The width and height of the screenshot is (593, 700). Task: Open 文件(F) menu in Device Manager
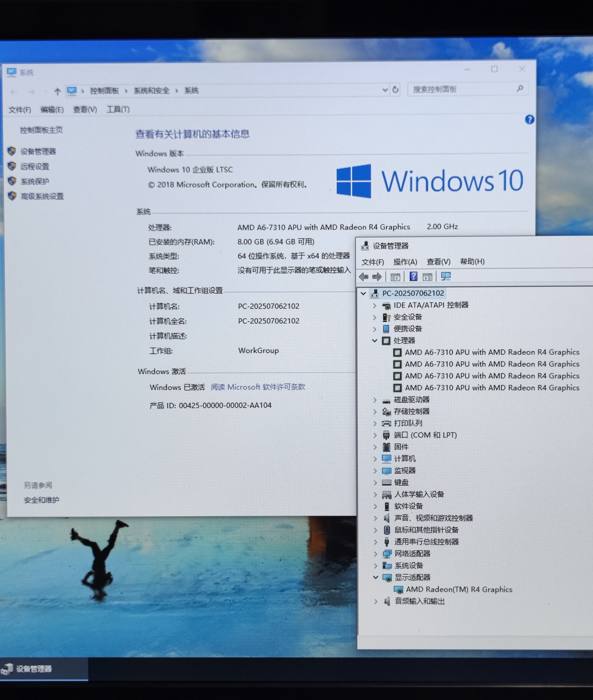pyautogui.click(x=373, y=262)
